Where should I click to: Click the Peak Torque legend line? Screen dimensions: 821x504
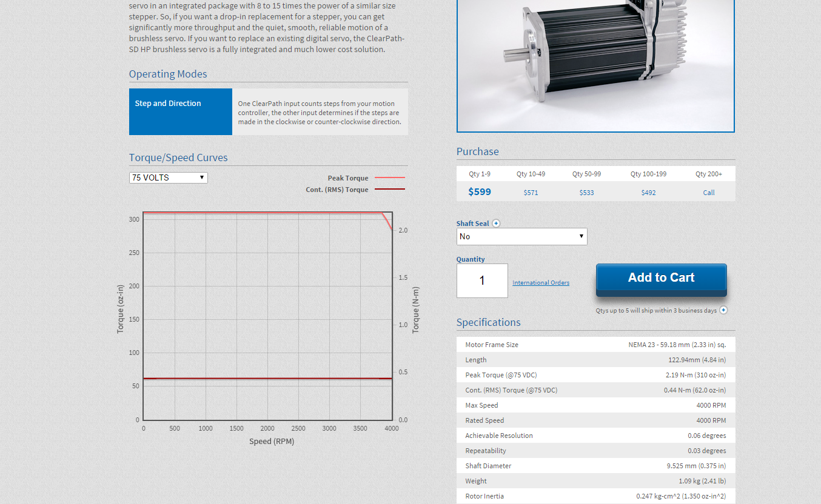click(x=389, y=178)
